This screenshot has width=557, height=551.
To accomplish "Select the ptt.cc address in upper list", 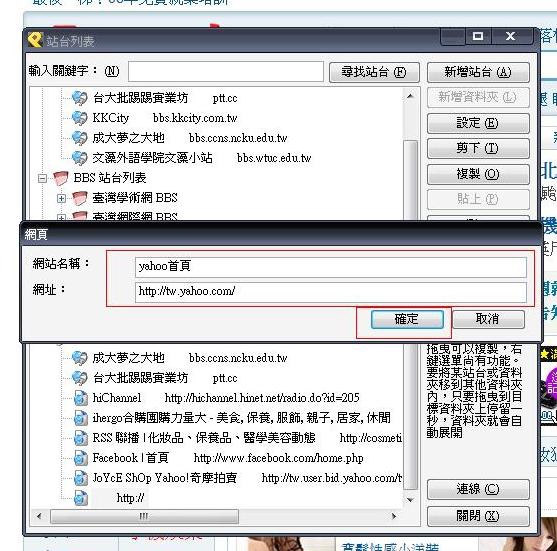I will point(225,98).
